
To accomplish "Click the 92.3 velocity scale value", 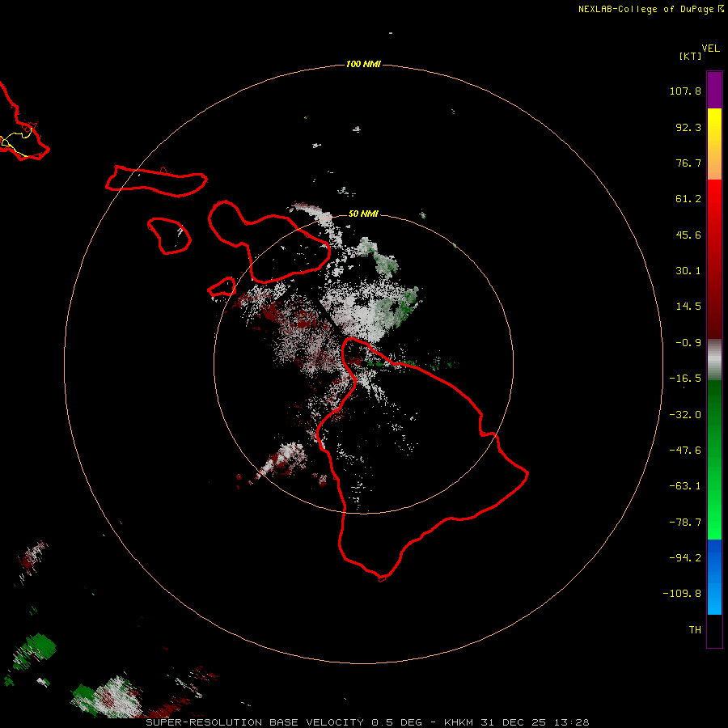I will pos(688,127).
